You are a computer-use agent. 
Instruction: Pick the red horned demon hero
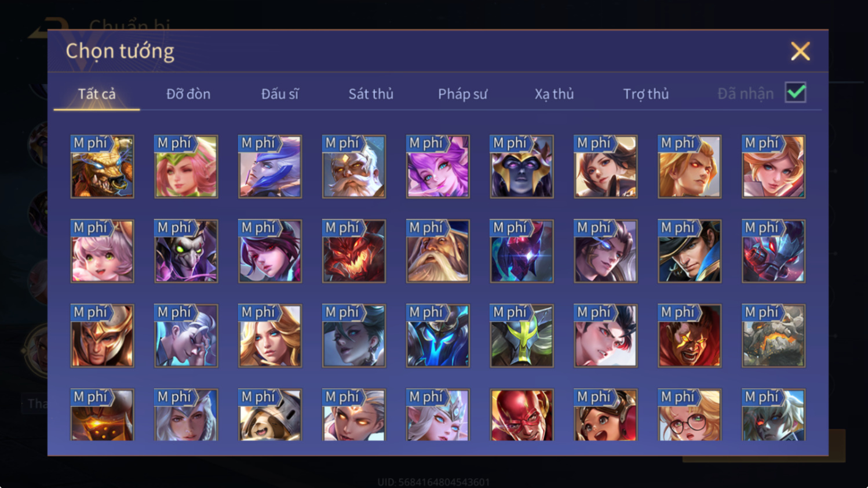point(354,251)
